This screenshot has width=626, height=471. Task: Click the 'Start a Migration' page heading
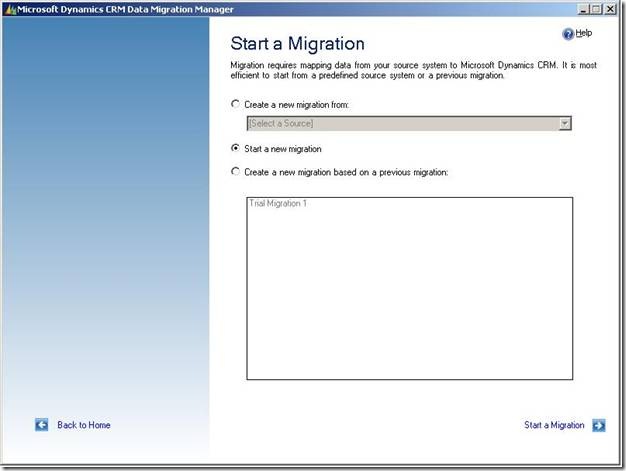click(297, 44)
